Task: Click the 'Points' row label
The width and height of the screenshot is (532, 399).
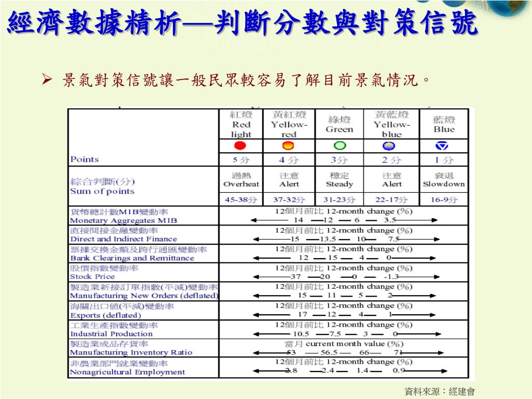Action: pyautogui.click(x=85, y=159)
